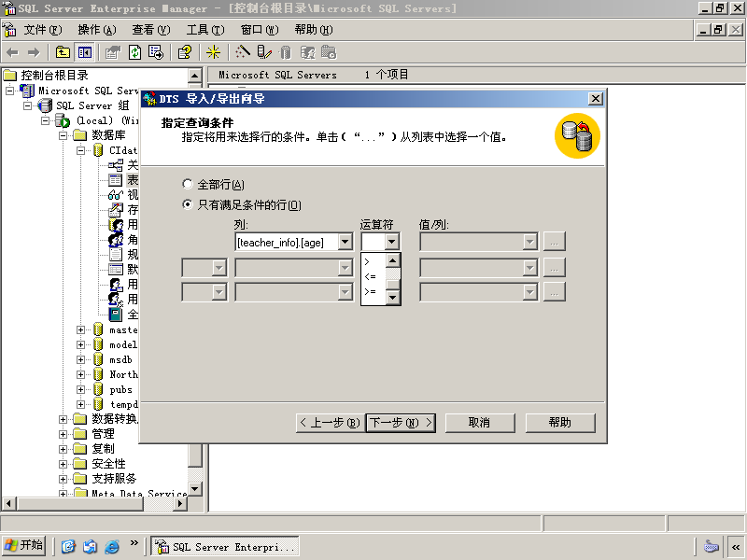
Task: Toggle the console tree show/hide icon
Action: click(84, 52)
